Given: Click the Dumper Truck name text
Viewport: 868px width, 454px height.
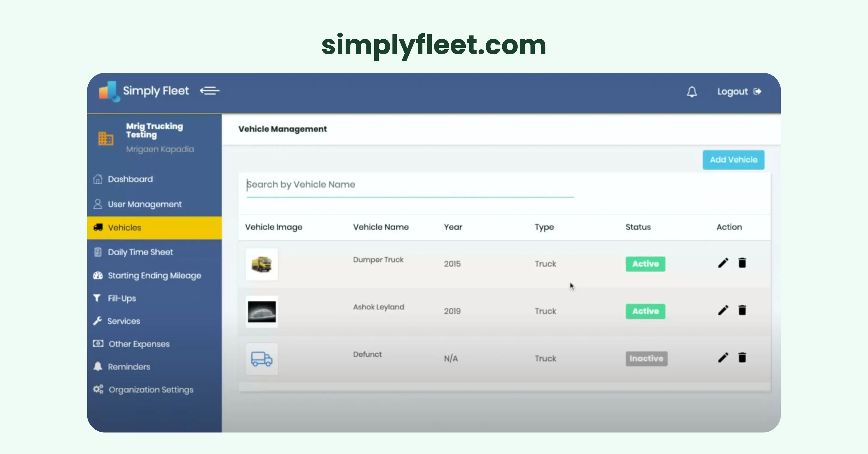Looking at the screenshot, I should [378, 260].
